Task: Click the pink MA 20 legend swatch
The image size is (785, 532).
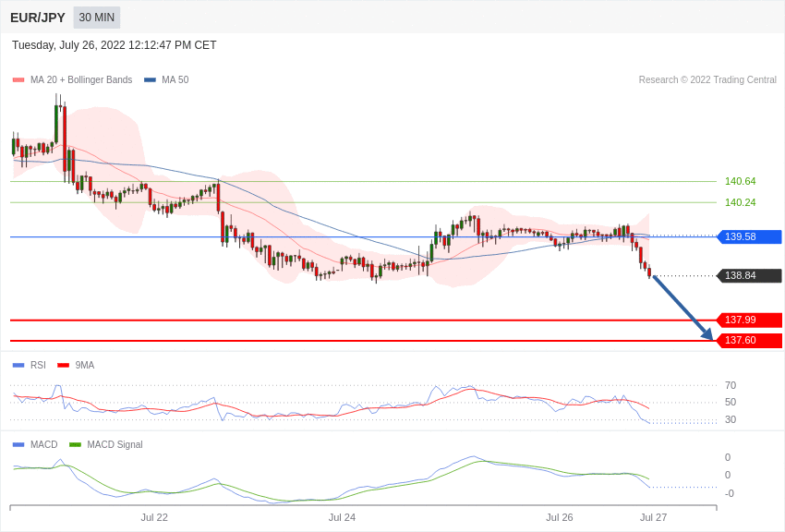Action: (x=18, y=80)
